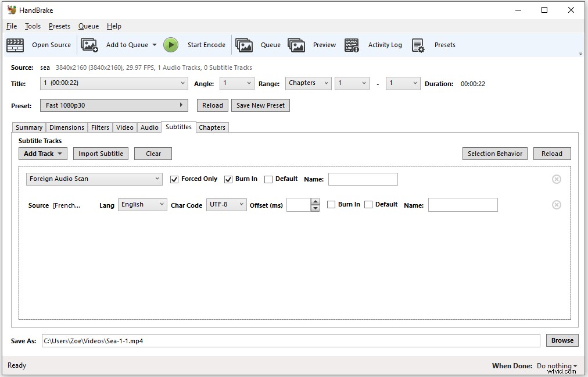Image resolution: width=588 pixels, height=377 pixels.
Task: Click the Open Source toolbar icon
Action: [x=15, y=45]
